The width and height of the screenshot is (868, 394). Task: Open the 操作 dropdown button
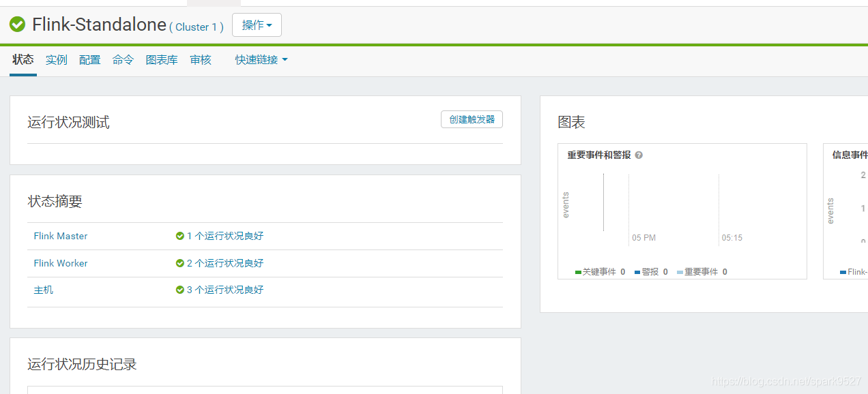click(x=257, y=25)
